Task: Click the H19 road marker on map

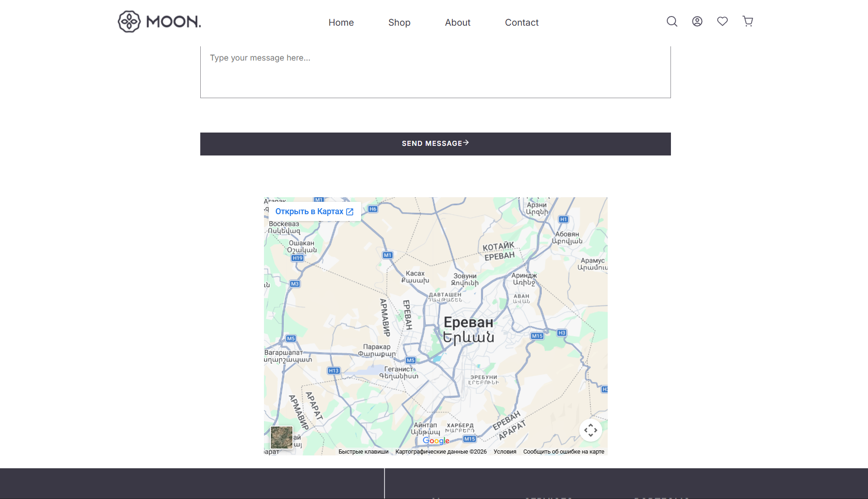Action: (x=297, y=258)
